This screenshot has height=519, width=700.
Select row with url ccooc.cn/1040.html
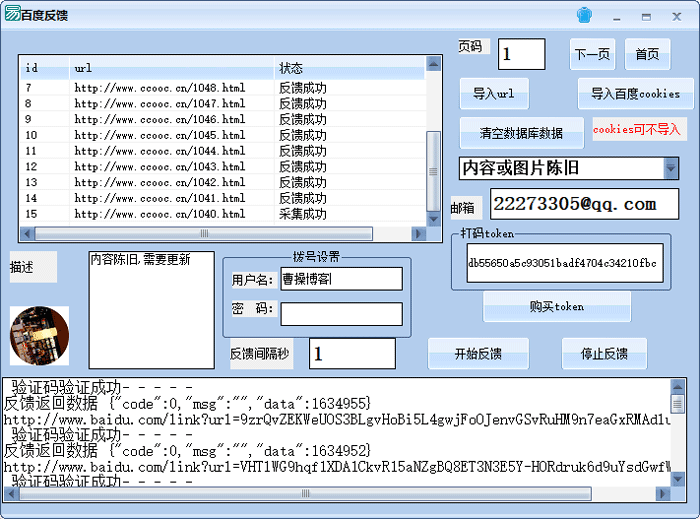pyautogui.click(x=223, y=214)
